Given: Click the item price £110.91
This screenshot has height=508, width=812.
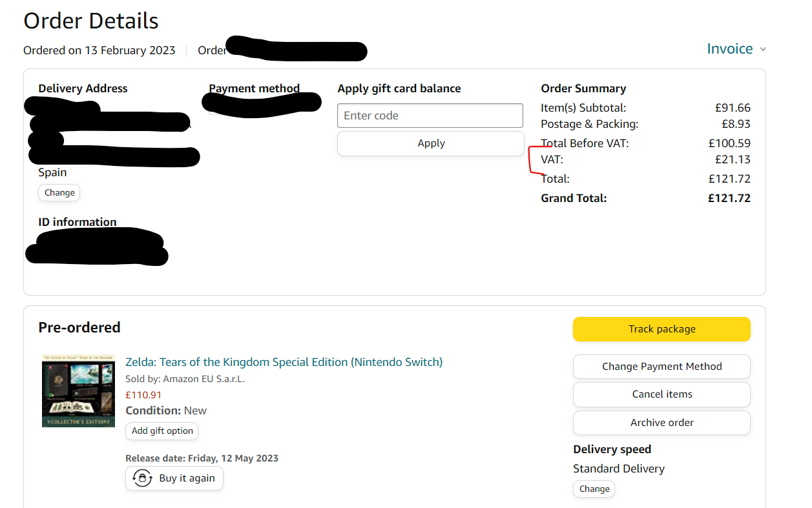Looking at the screenshot, I should pos(143,395).
